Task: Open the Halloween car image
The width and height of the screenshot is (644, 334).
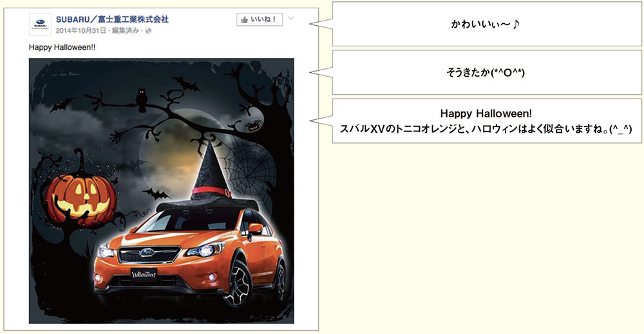Action: point(162,191)
